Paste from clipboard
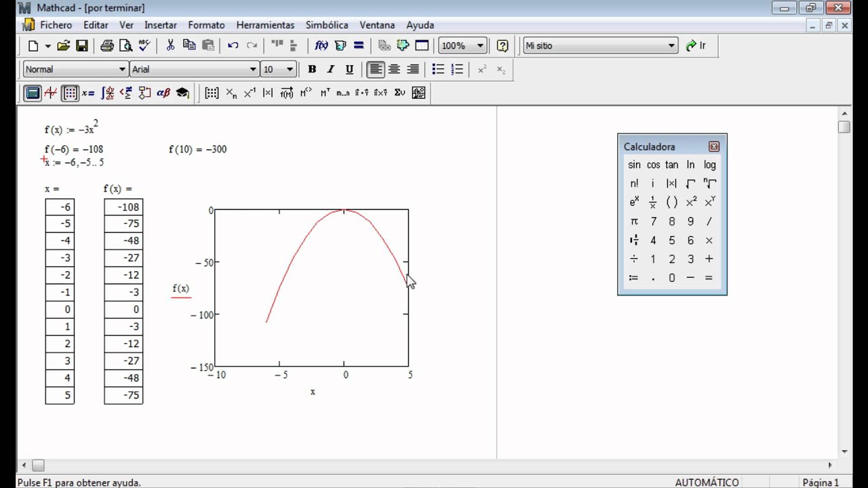The width and height of the screenshot is (868, 488). [x=208, y=46]
